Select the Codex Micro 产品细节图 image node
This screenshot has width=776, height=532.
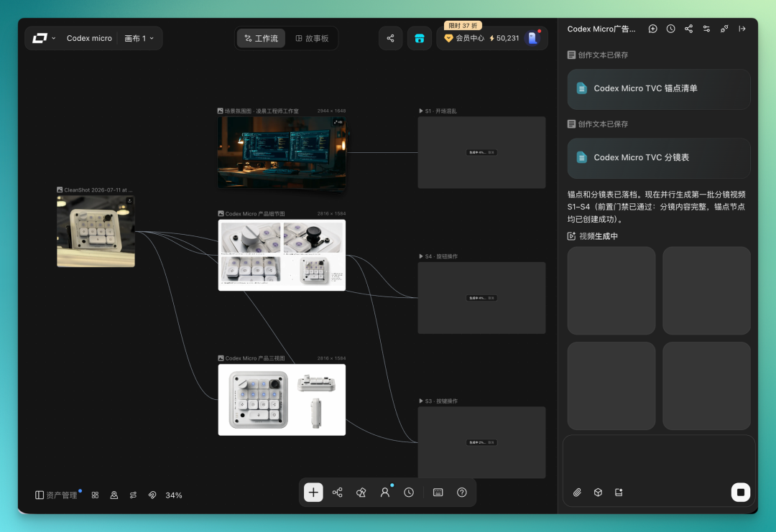point(282,255)
